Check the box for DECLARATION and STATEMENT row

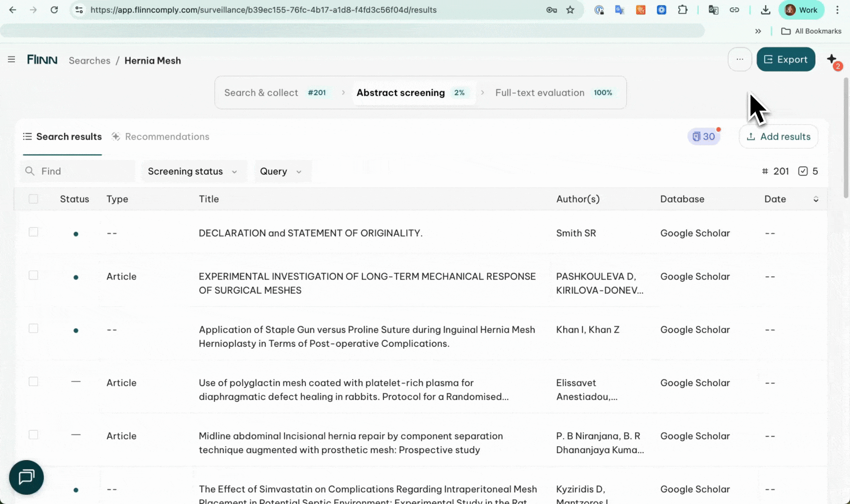[x=33, y=232]
